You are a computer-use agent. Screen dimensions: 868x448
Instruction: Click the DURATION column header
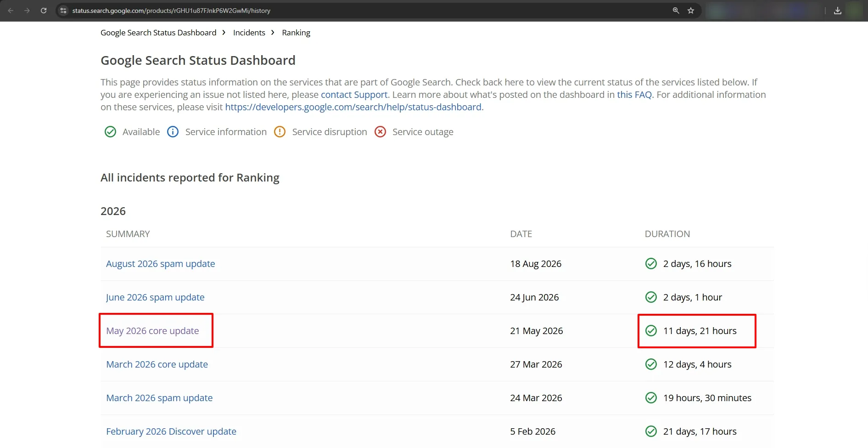click(x=667, y=234)
